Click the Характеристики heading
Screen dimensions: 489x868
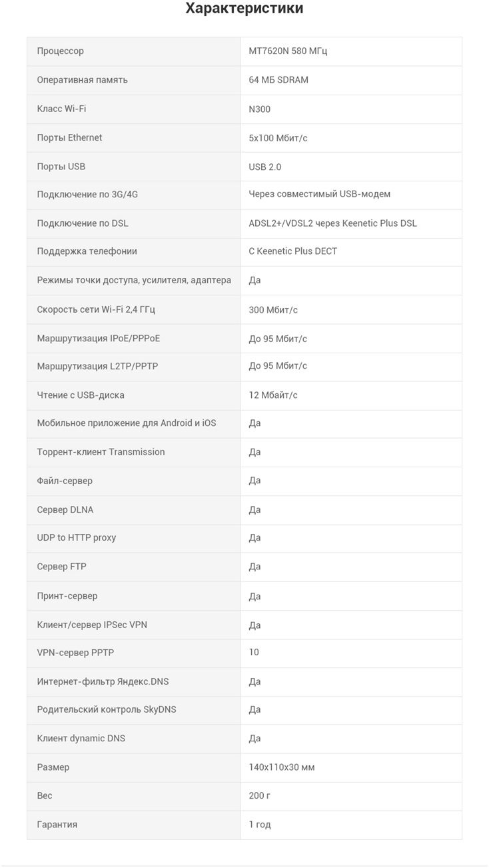pos(244,9)
